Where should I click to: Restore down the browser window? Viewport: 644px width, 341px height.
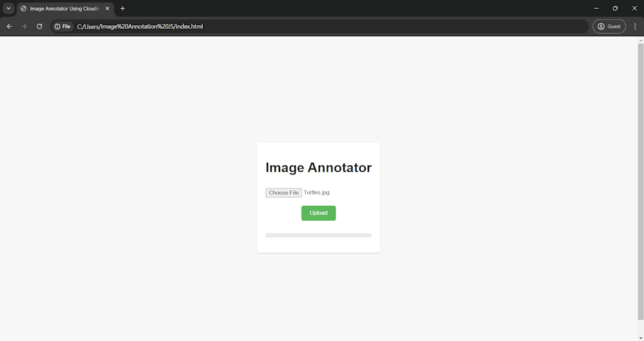(615, 8)
